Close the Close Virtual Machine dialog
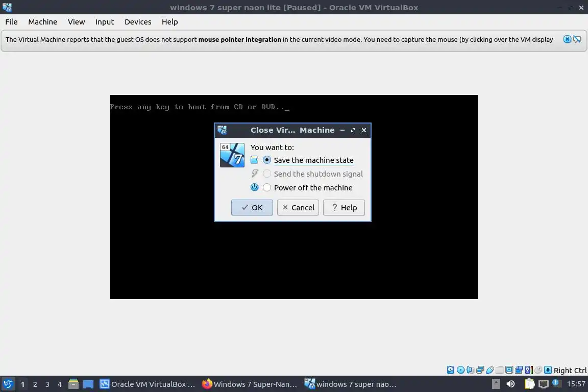This screenshot has width=588, height=392. point(364,130)
